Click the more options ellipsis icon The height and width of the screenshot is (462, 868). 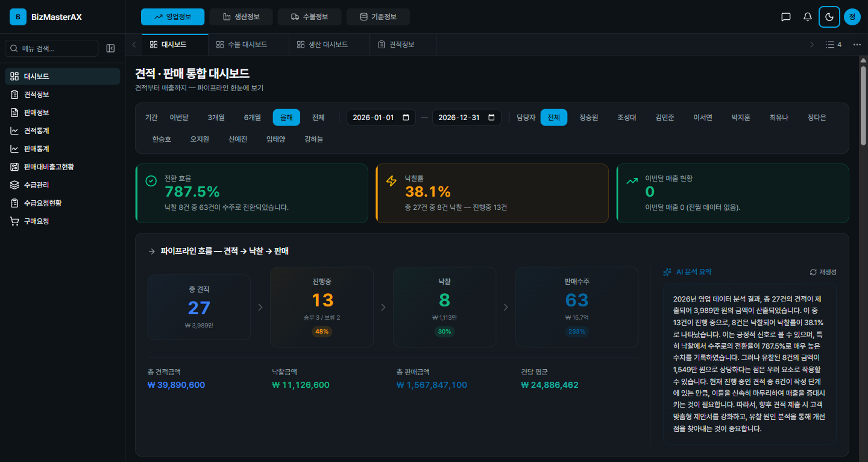857,45
